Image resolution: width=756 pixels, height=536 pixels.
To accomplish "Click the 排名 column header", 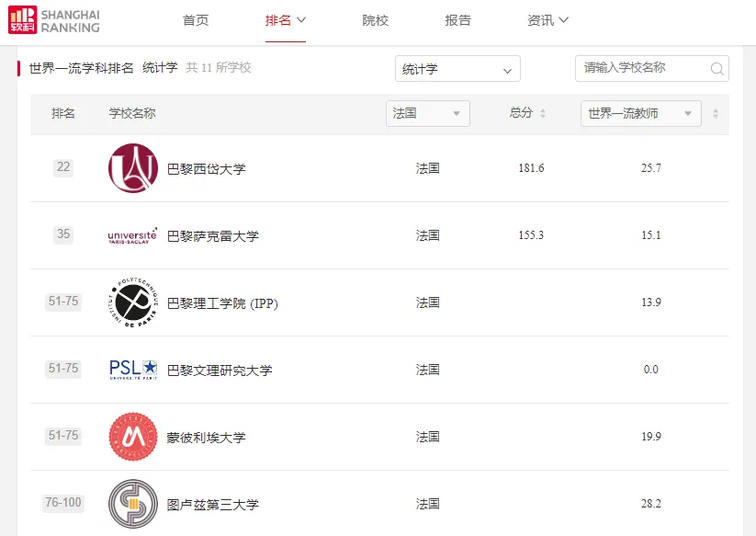I will click(63, 113).
